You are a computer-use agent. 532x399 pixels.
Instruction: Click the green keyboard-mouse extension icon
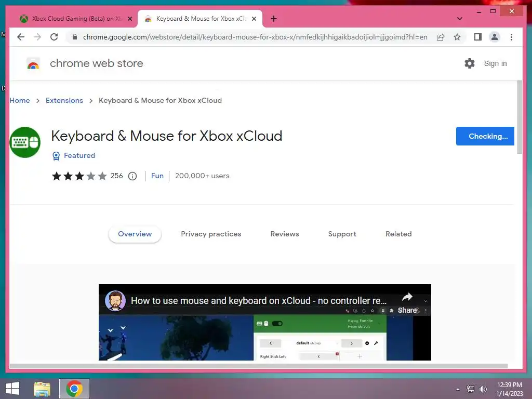(x=25, y=142)
